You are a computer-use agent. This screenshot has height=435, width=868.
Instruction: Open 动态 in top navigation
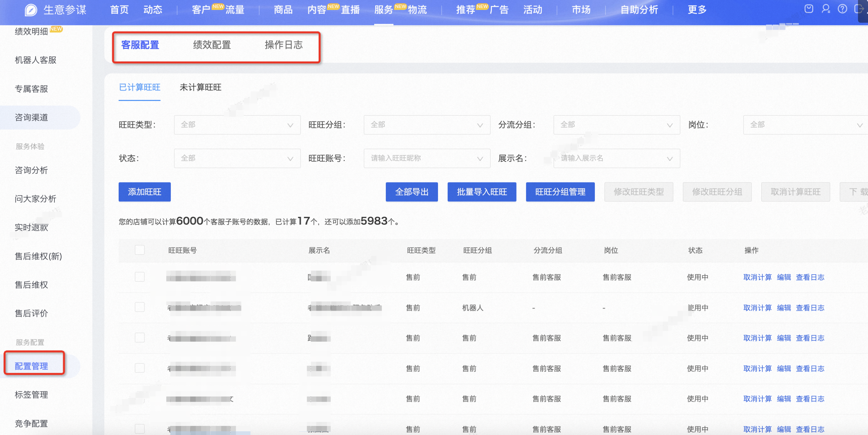[153, 10]
